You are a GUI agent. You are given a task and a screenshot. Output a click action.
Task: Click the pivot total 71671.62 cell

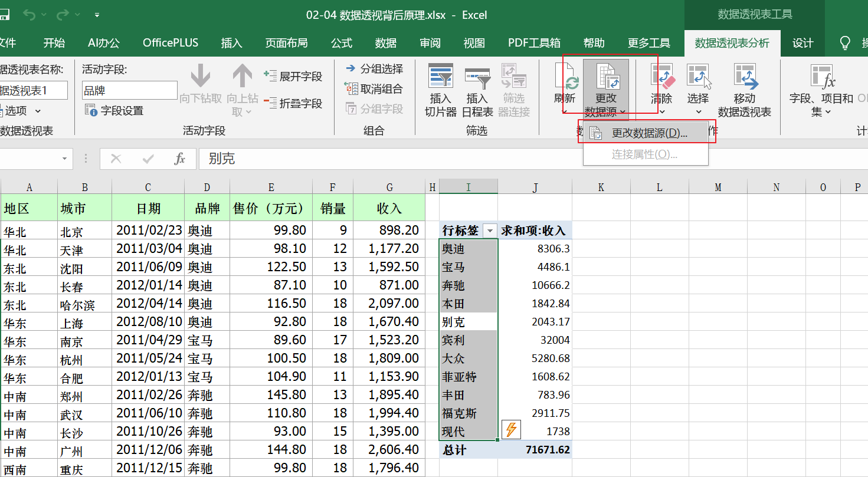pos(535,450)
